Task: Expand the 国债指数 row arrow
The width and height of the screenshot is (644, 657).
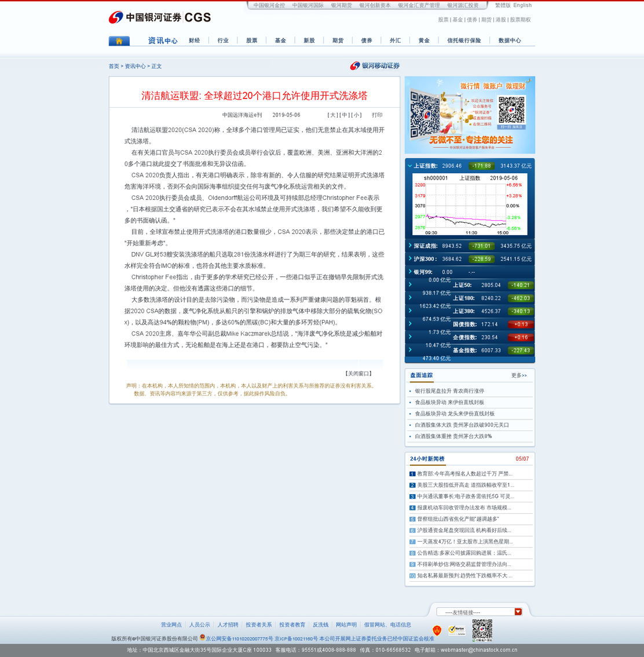Action: [x=410, y=323]
